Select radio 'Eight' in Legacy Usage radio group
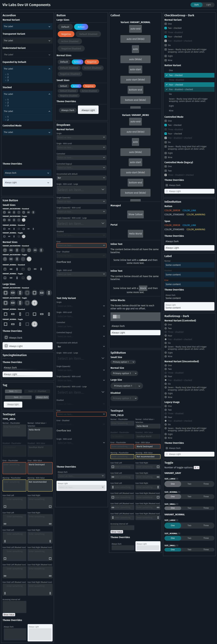The height and width of the screenshot is (644, 217). pos(165,434)
